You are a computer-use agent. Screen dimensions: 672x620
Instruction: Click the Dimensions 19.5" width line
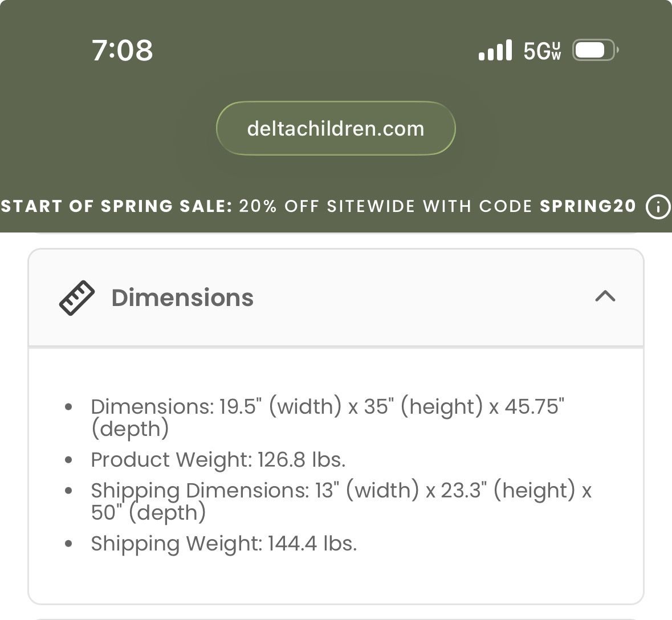pyautogui.click(x=327, y=407)
